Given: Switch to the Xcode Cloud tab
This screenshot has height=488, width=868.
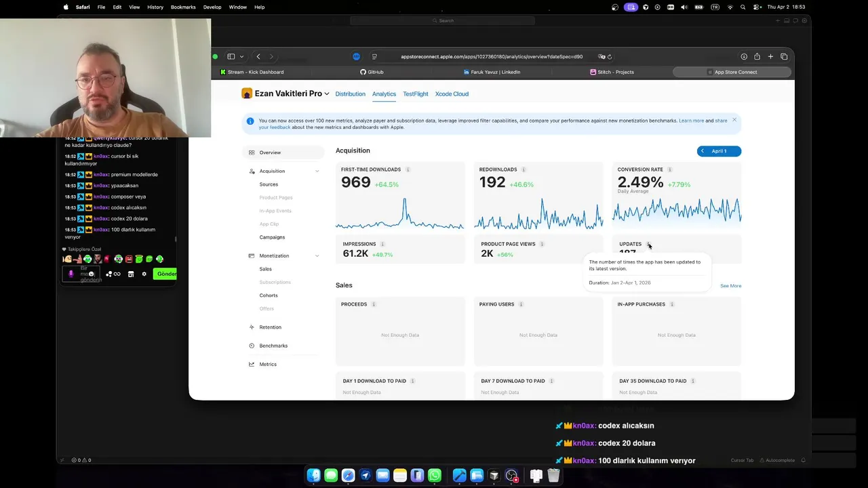Looking at the screenshot, I should [x=452, y=94].
